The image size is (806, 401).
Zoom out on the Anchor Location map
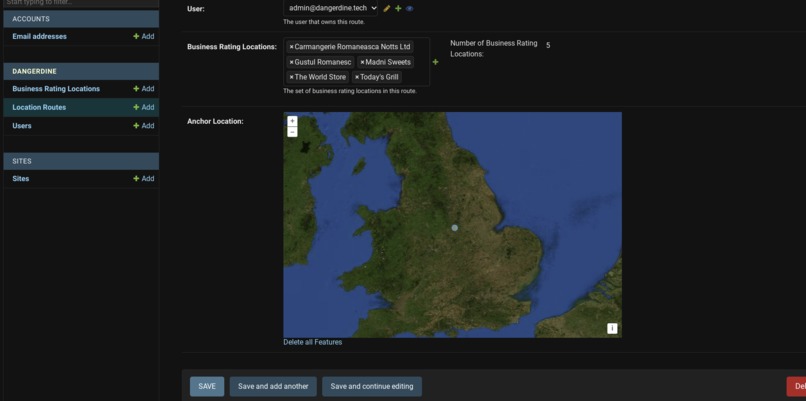(292, 132)
